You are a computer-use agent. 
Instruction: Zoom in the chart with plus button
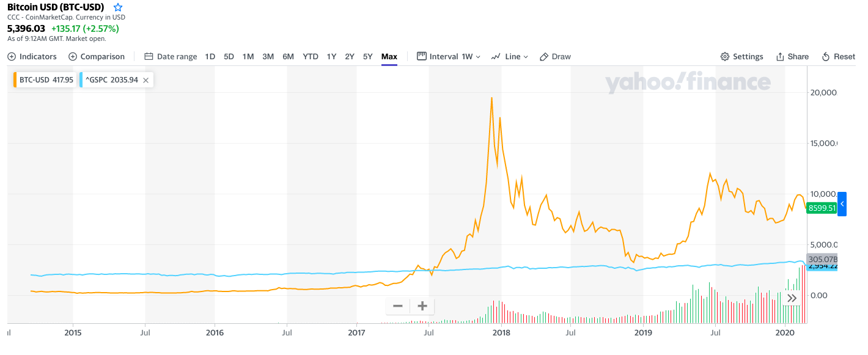422,306
